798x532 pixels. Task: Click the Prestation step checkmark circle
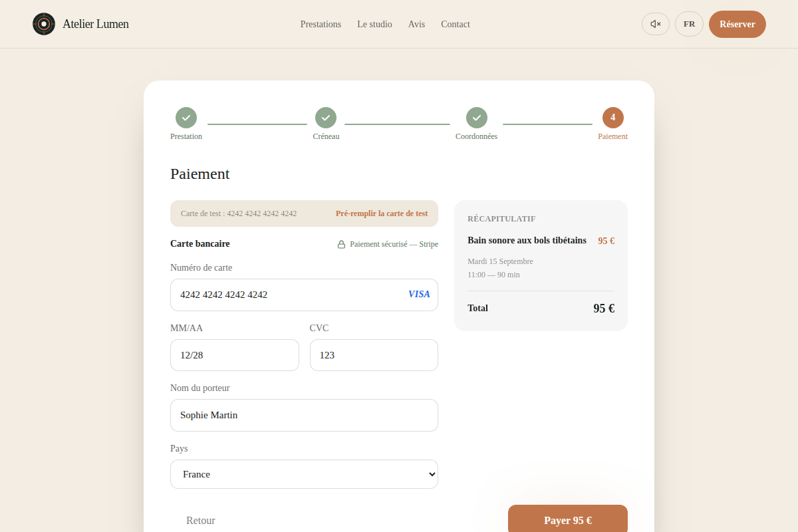[186, 118]
